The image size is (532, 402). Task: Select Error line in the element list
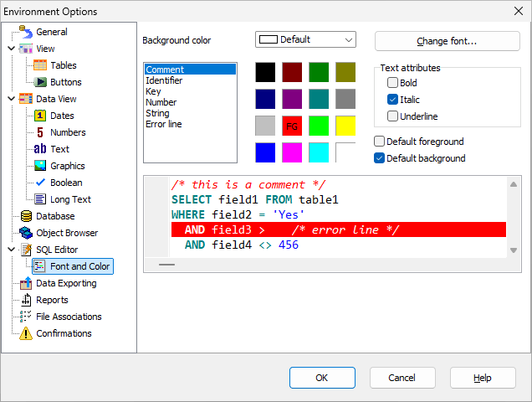163,124
